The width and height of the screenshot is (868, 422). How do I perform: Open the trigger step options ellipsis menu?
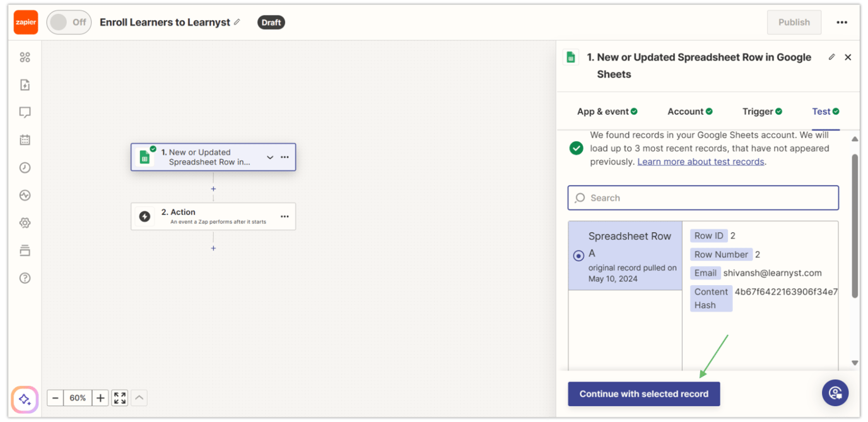[x=285, y=157]
